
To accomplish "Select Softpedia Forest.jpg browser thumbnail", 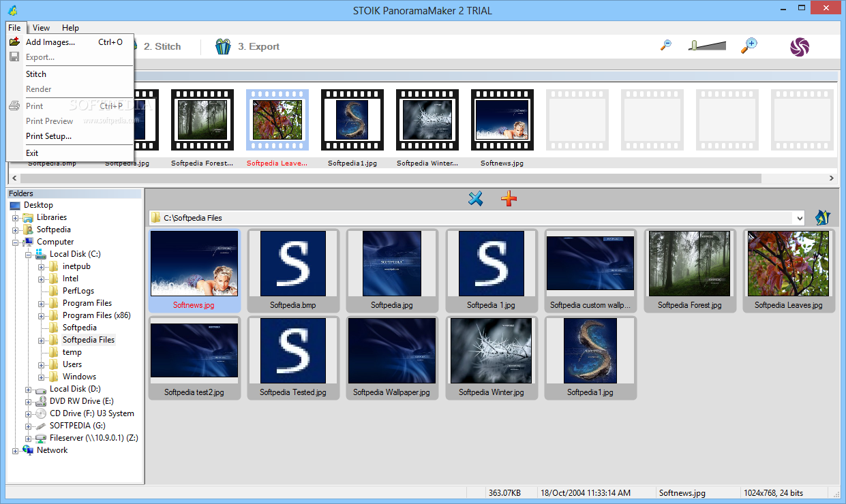I will coord(690,270).
